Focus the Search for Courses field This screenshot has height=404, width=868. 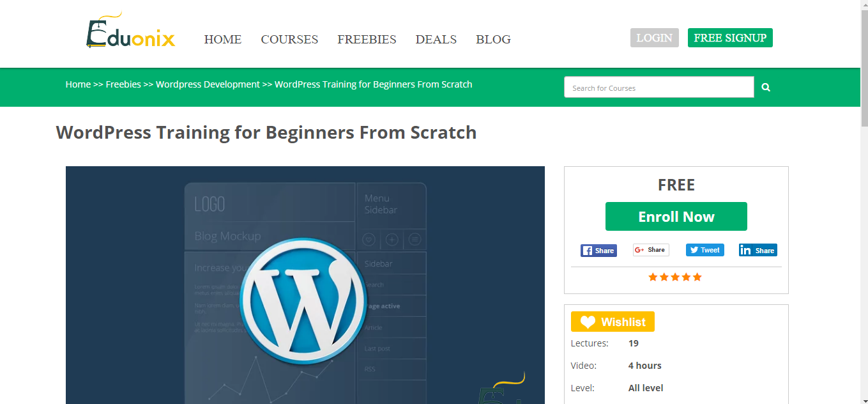pyautogui.click(x=659, y=88)
